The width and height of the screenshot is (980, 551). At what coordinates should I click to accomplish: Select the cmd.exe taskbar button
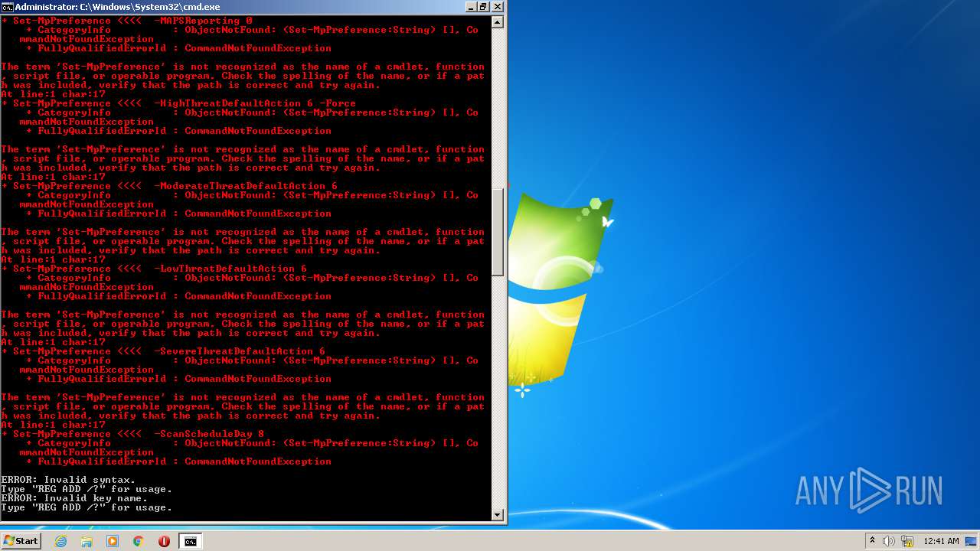tap(191, 541)
